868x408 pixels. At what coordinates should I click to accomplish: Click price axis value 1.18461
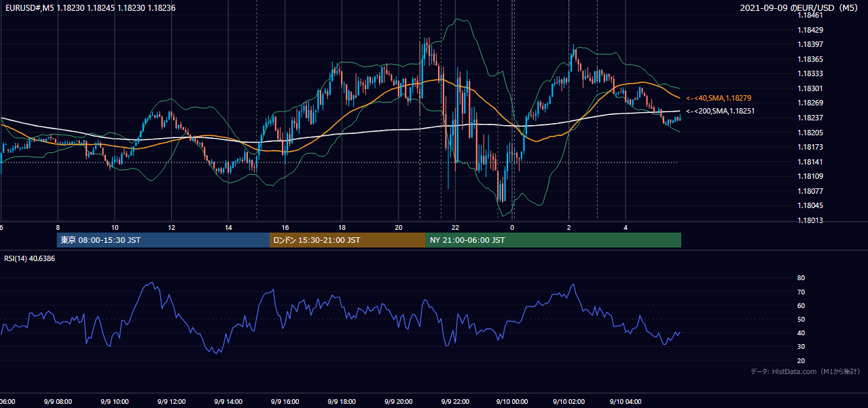click(x=811, y=15)
